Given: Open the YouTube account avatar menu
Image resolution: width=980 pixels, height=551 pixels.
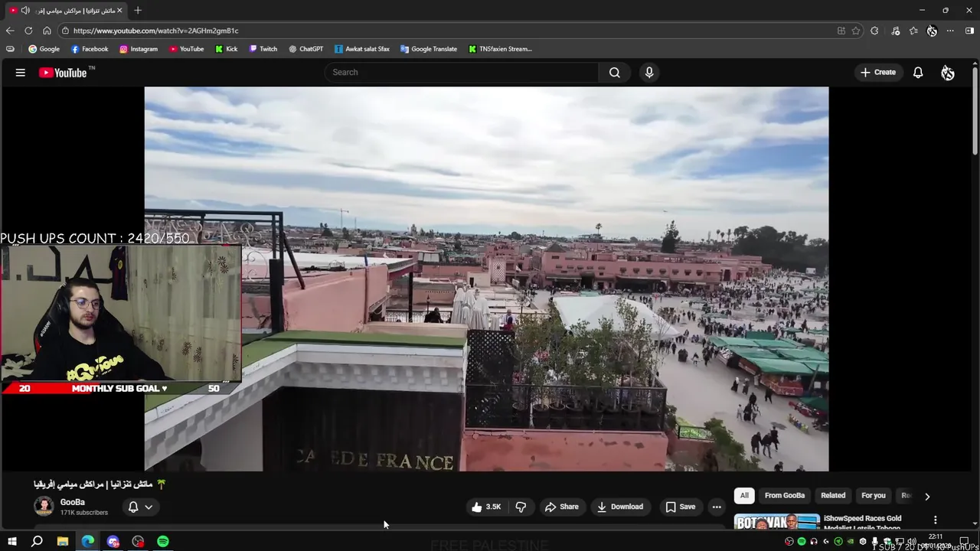Looking at the screenshot, I should [x=948, y=72].
